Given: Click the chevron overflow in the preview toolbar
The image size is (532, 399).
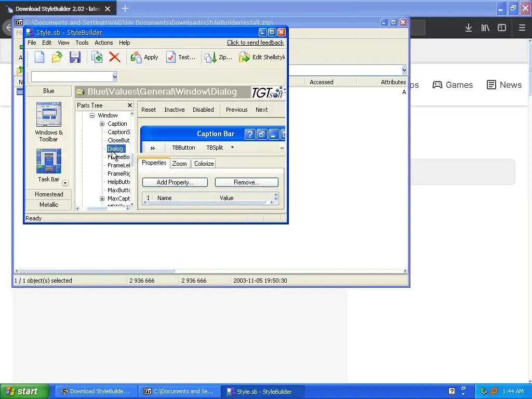Looking at the screenshot, I should click(x=153, y=148).
